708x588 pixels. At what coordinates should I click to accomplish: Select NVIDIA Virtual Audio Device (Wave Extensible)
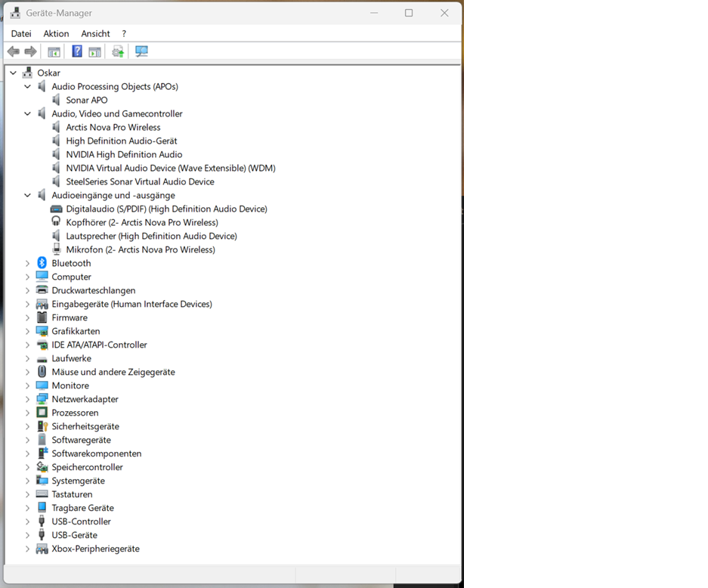coord(171,168)
